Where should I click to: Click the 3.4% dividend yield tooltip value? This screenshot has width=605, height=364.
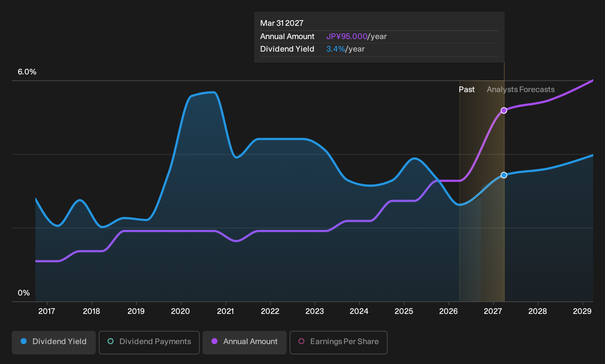tap(336, 49)
